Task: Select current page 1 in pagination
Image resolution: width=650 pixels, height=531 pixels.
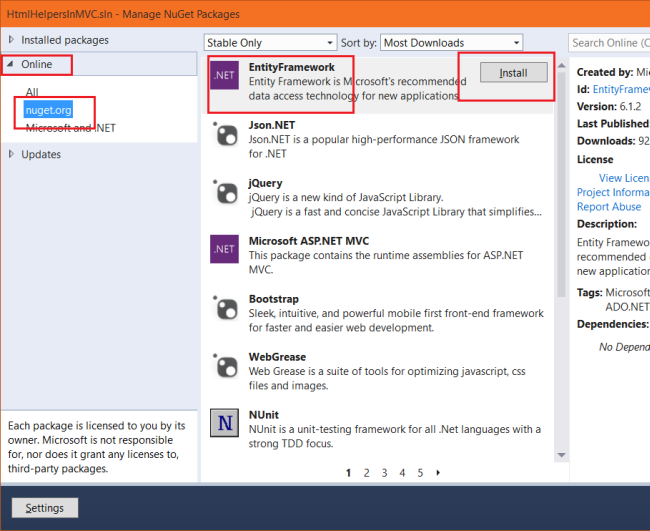Action: [x=348, y=473]
